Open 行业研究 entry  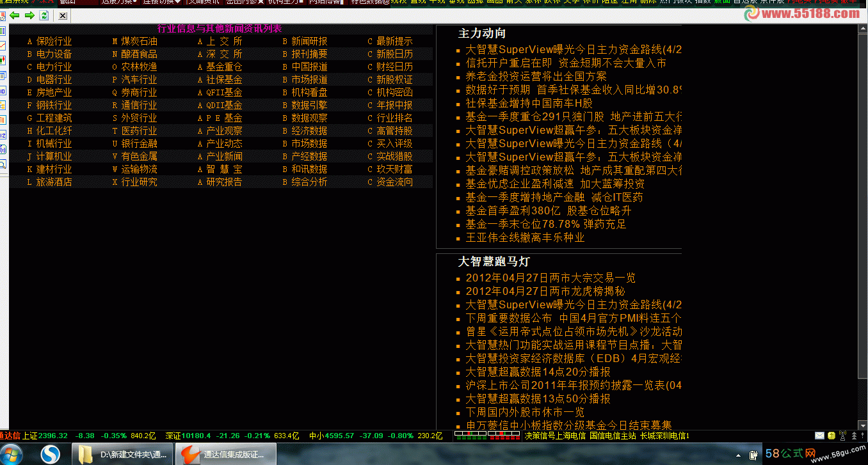[x=139, y=182]
